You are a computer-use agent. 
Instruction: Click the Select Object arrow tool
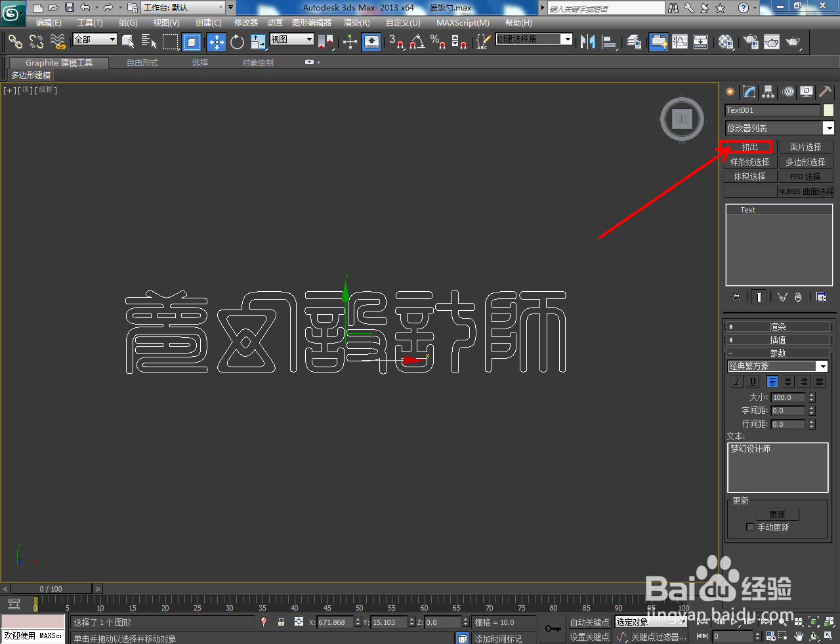129,42
